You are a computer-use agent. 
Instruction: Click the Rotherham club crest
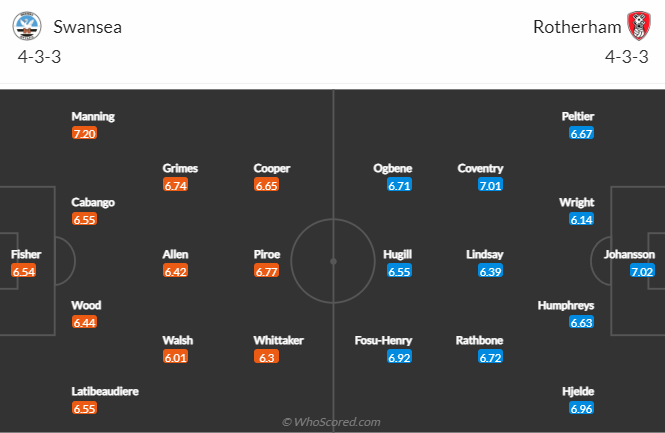(638, 26)
